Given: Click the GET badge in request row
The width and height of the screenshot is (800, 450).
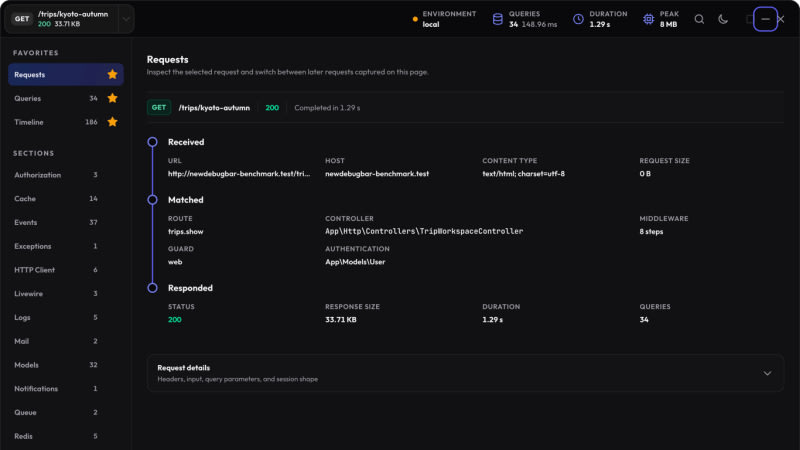Looking at the screenshot, I should tap(159, 108).
